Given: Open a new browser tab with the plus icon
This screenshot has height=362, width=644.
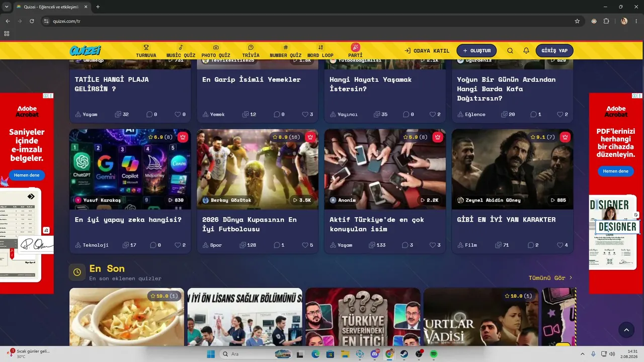Looking at the screenshot, I should [x=98, y=7].
